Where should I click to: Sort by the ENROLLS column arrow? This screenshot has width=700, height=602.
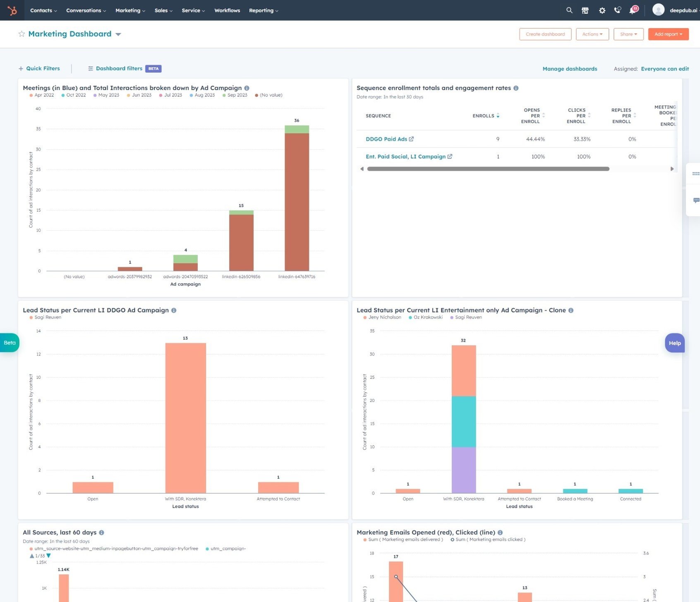coord(498,116)
